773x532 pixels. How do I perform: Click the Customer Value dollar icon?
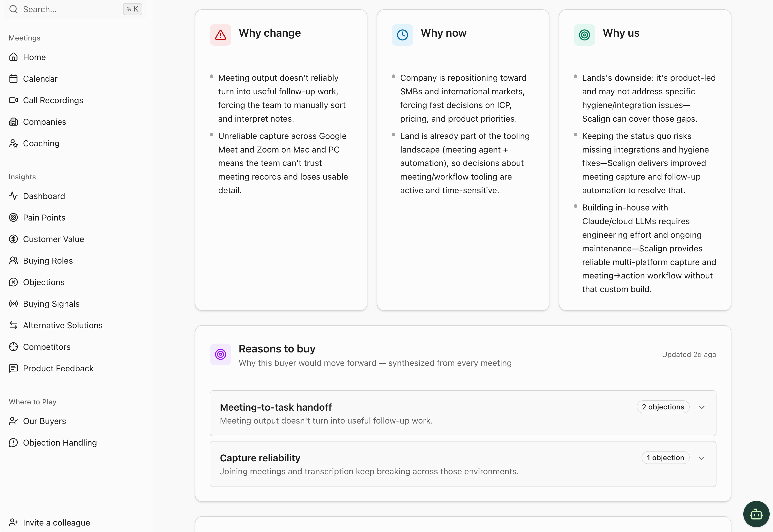pos(13,239)
